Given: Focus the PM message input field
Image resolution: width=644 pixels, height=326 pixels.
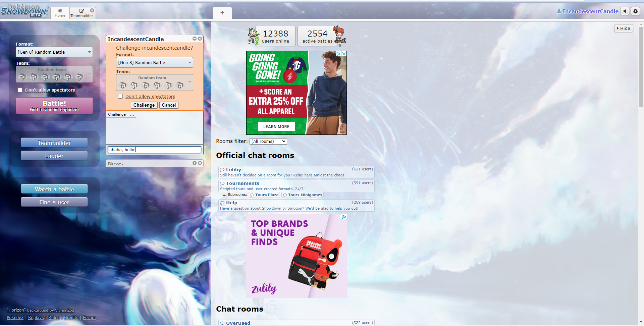Looking at the screenshot, I should point(155,150).
